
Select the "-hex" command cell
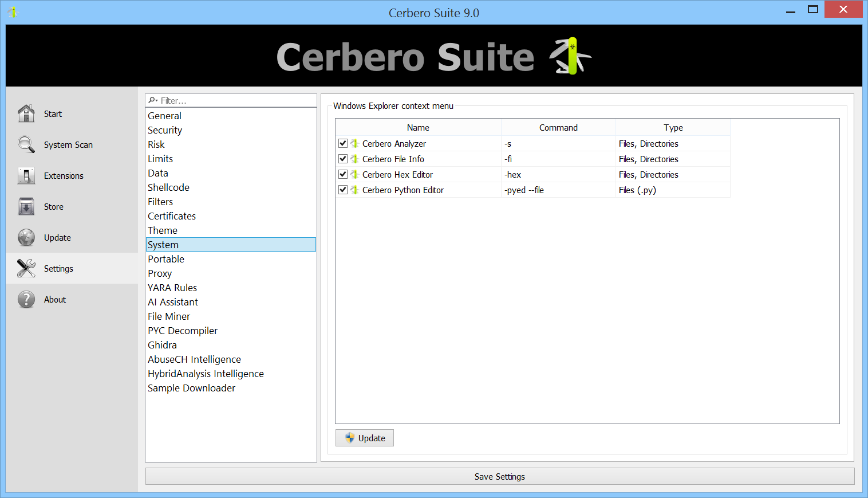[x=558, y=174]
